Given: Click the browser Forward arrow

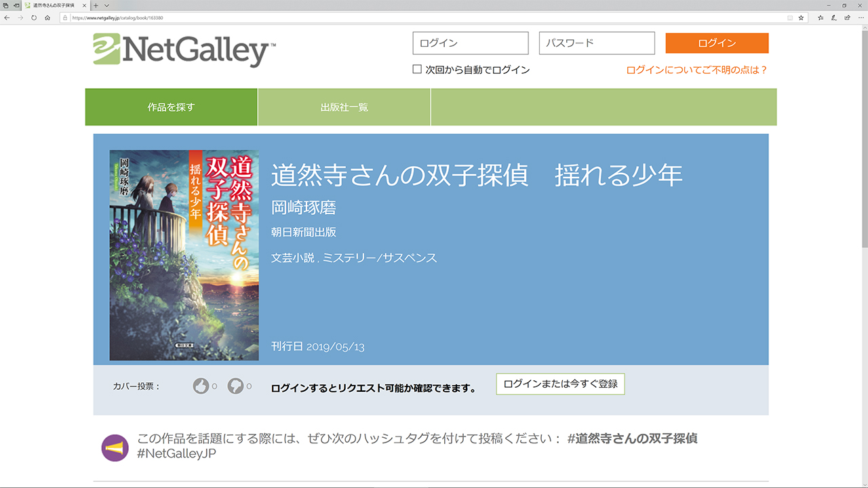Looking at the screenshot, I should pos(20,18).
